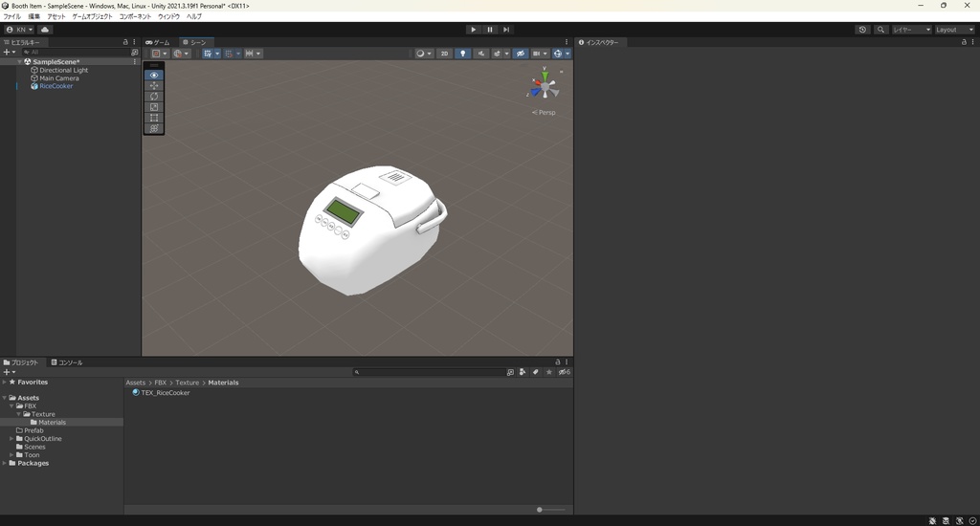
Task: Click Hierarchy search filter icon
Action: coord(134,53)
